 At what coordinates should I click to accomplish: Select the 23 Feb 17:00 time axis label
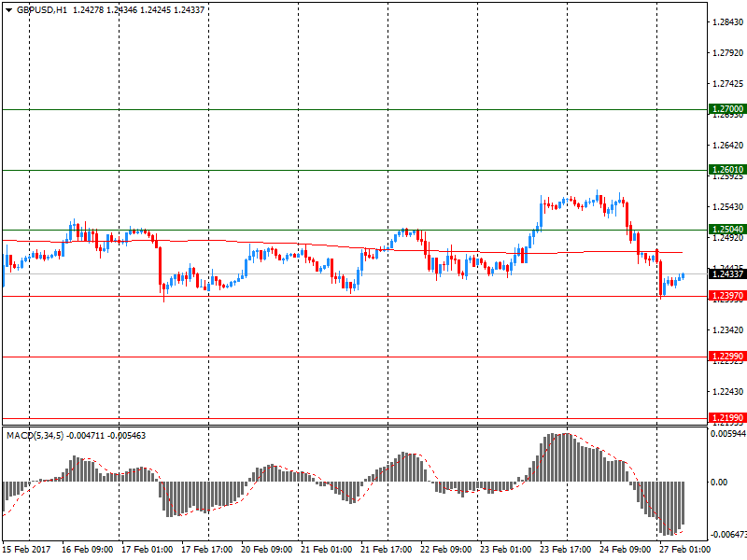(x=566, y=550)
